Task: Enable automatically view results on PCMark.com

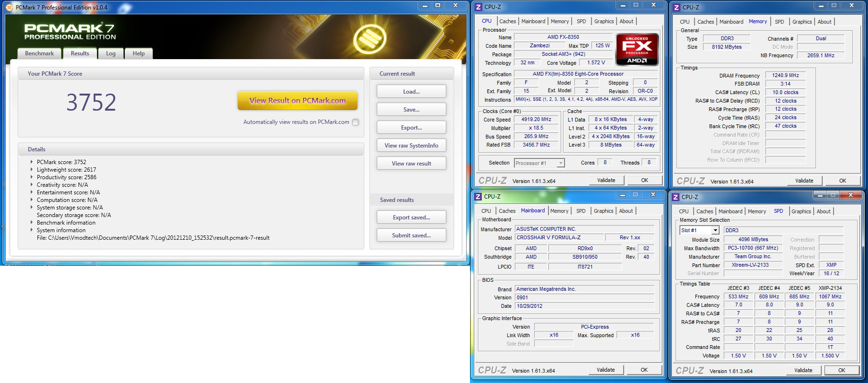Action: (x=356, y=122)
